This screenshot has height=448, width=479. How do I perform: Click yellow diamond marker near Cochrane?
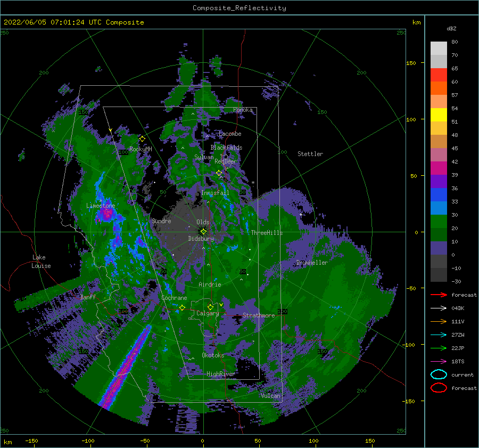click(182, 307)
